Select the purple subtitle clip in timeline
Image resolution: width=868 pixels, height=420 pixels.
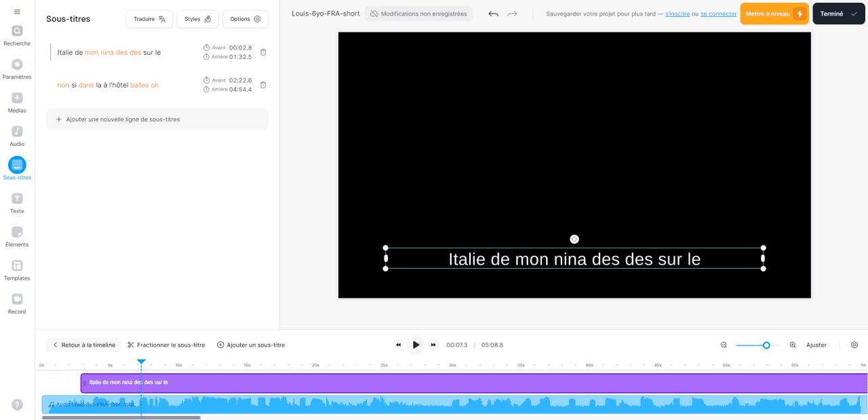click(x=474, y=383)
